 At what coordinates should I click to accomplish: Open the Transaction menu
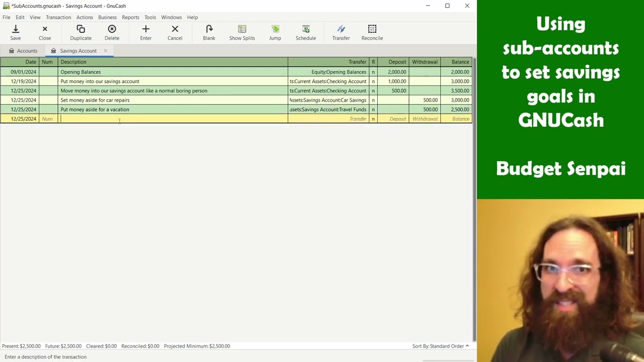(x=58, y=17)
